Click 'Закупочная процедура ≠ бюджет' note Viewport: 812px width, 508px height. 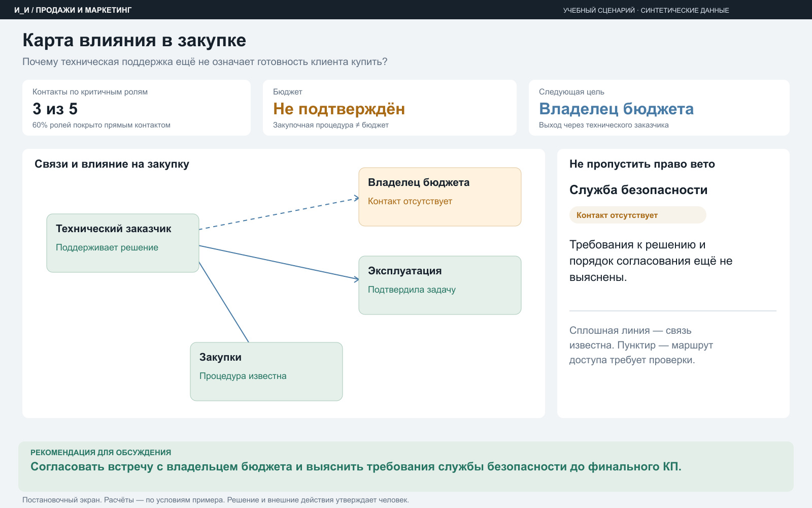[331, 125]
